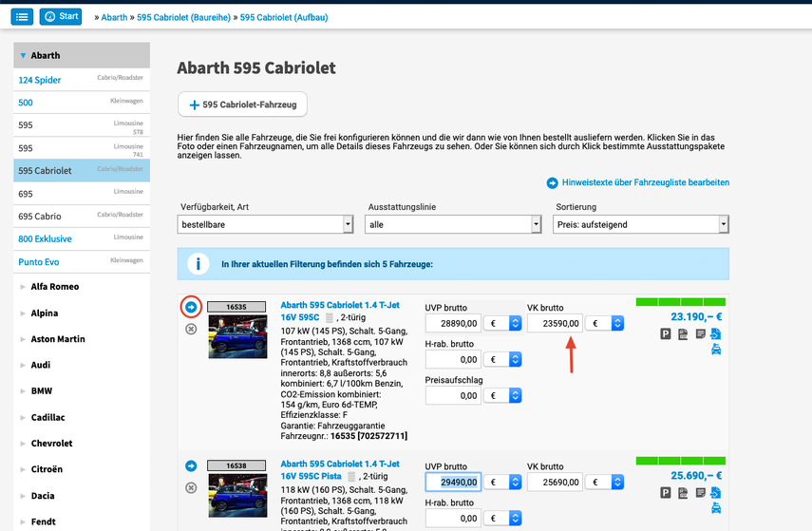Click the blue car icon below 23.190 € price
Image resolution: width=812 pixels, height=531 pixels.
(x=715, y=350)
